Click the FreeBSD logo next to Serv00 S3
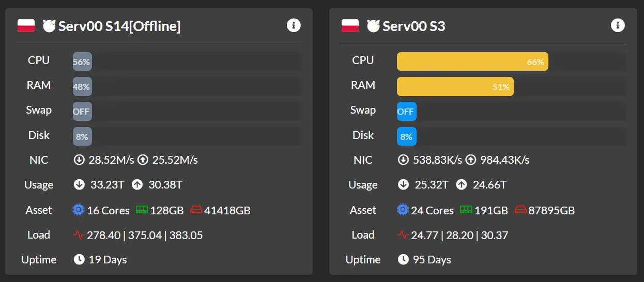The height and width of the screenshot is (282, 644). pos(373,26)
